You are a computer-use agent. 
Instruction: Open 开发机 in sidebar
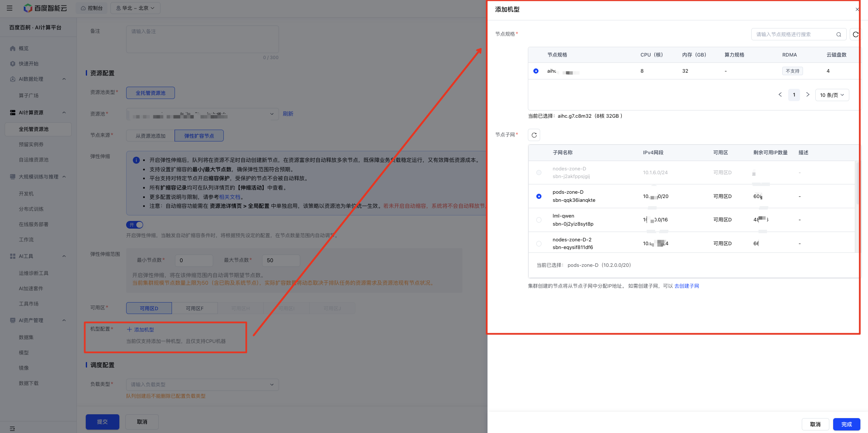click(x=26, y=194)
